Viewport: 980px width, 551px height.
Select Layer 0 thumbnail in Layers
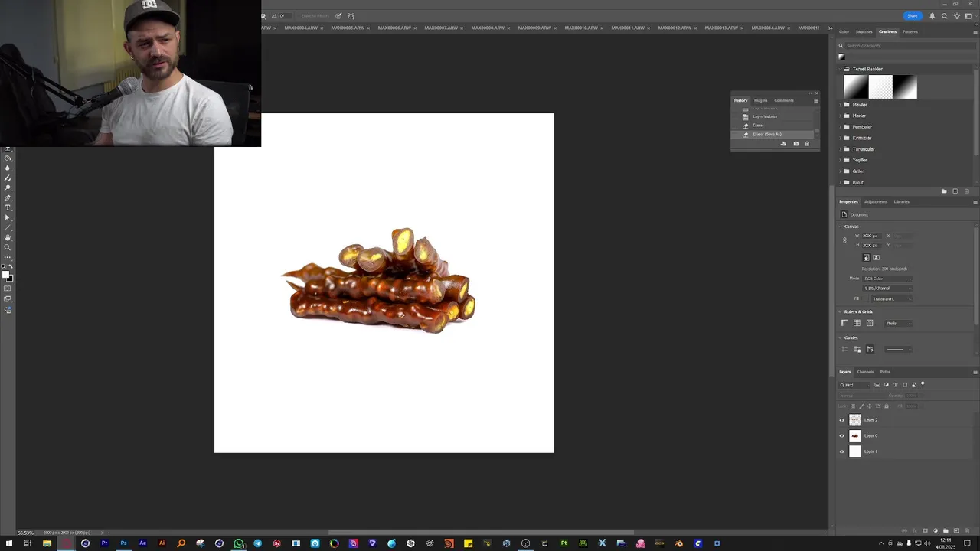click(855, 436)
